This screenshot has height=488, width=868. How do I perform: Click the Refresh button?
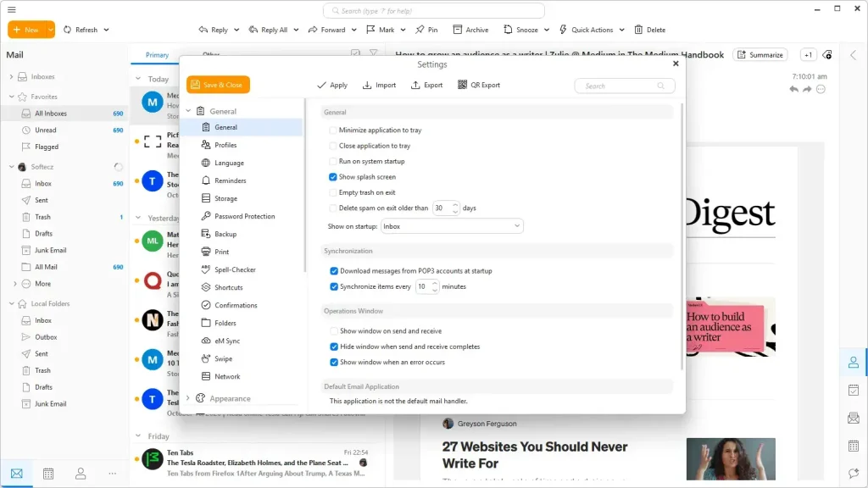[81, 30]
